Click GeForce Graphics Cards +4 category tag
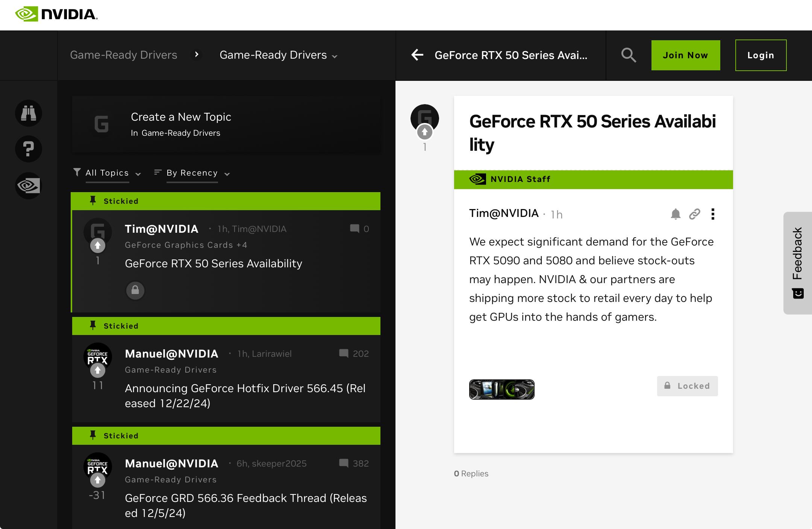The image size is (812, 529). coord(186,245)
